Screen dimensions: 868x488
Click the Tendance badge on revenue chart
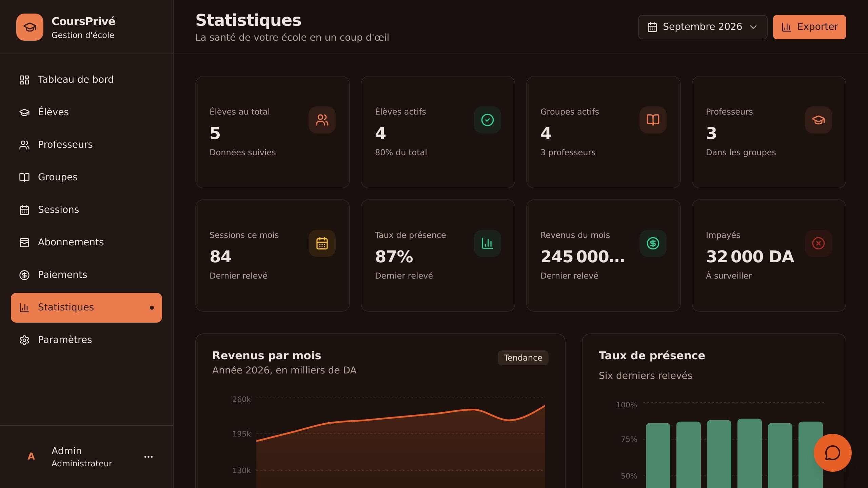523,358
